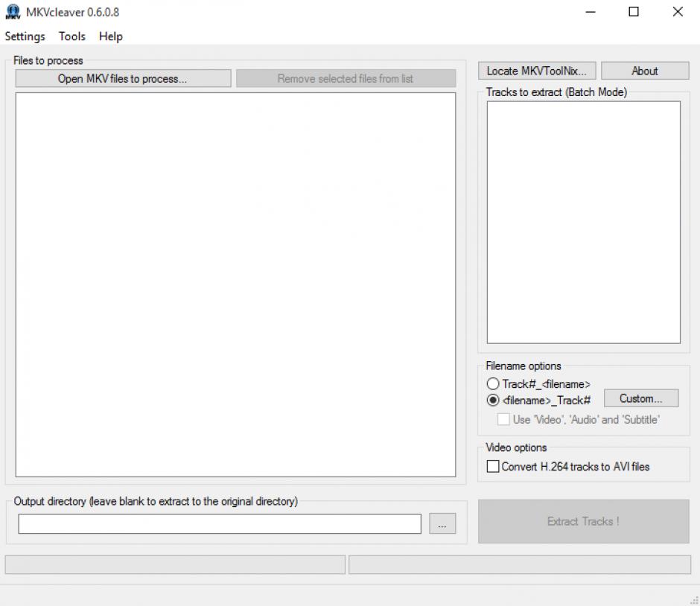
Task: Open the Help menu
Action: pos(111,36)
